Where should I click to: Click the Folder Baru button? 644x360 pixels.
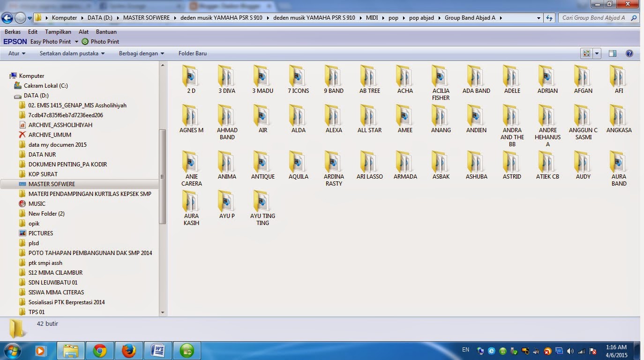pos(193,53)
